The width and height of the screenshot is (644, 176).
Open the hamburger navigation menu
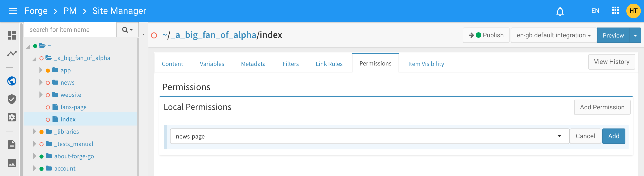click(x=12, y=11)
